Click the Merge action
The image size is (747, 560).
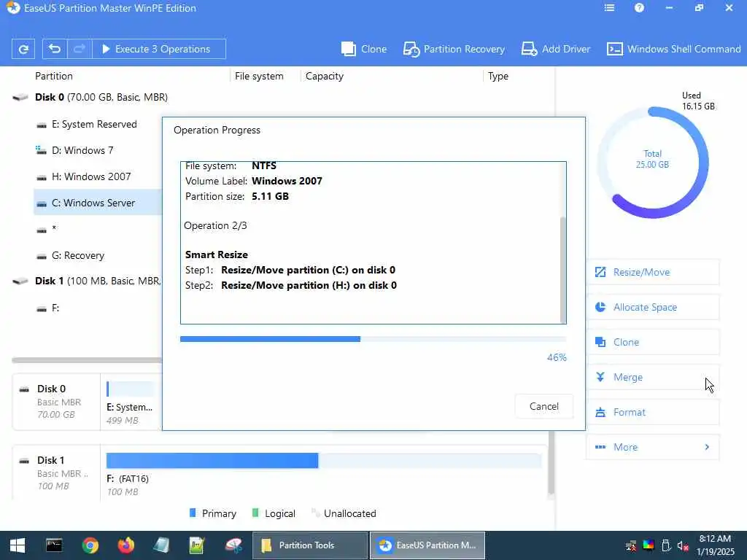point(653,377)
